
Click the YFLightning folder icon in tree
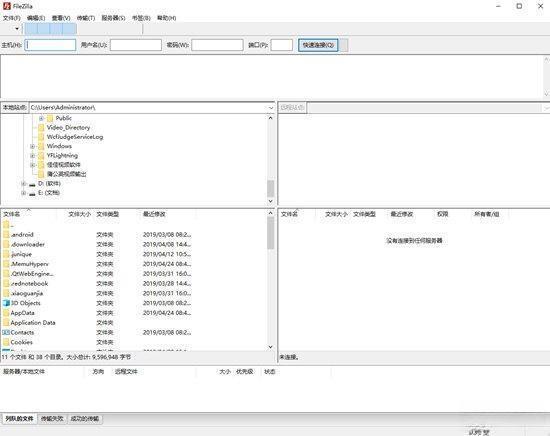(x=41, y=155)
